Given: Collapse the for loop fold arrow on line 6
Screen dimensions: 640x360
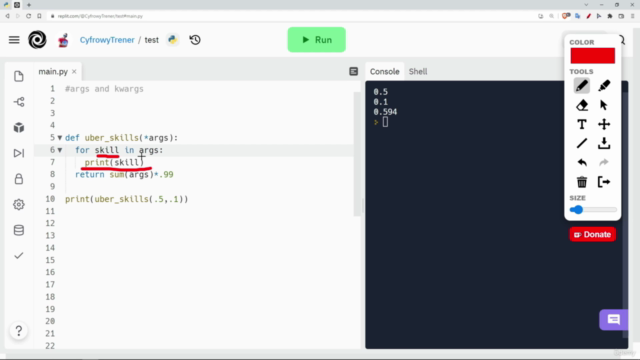Looking at the screenshot, I should pos(60,150).
